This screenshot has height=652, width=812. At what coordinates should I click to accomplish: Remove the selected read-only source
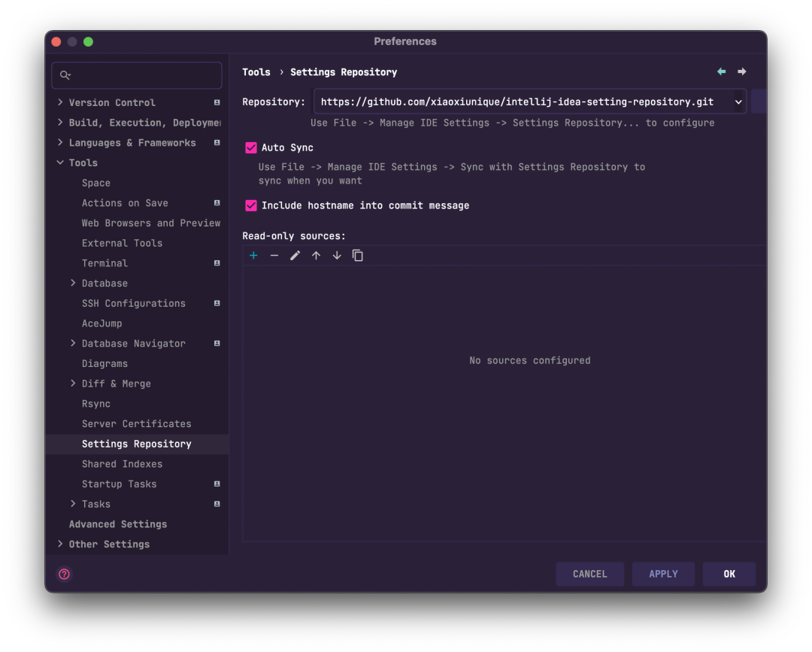[x=274, y=255]
